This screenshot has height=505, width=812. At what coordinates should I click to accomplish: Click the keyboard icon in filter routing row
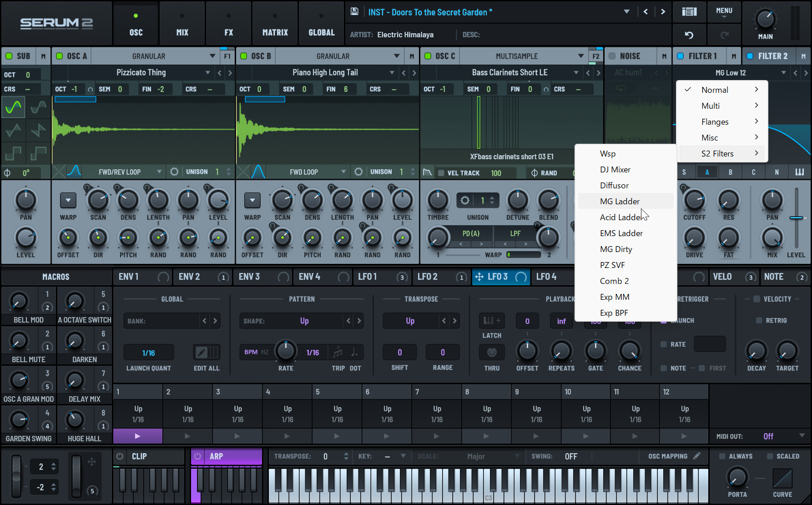tap(799, 172)
